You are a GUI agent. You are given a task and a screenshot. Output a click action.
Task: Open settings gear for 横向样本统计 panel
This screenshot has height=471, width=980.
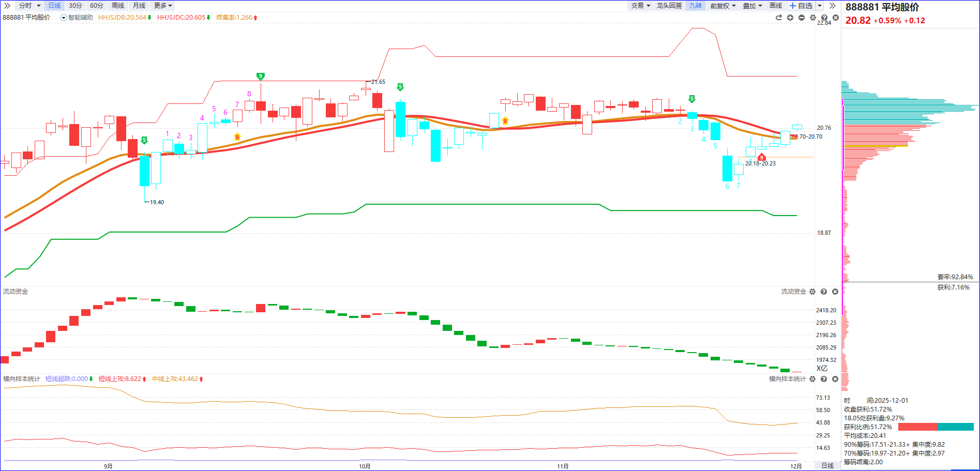(x=812, y=379)
